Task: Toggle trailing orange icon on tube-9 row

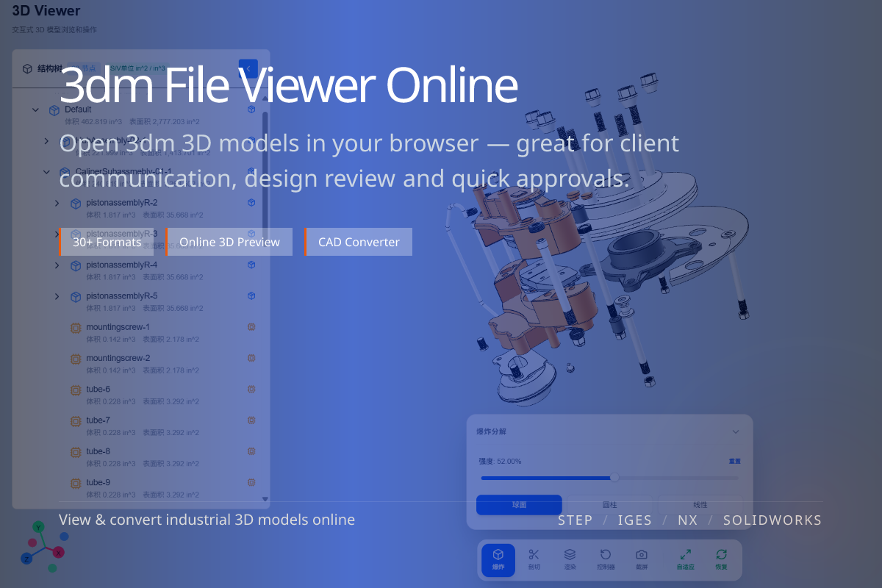Action: (251, 483)
